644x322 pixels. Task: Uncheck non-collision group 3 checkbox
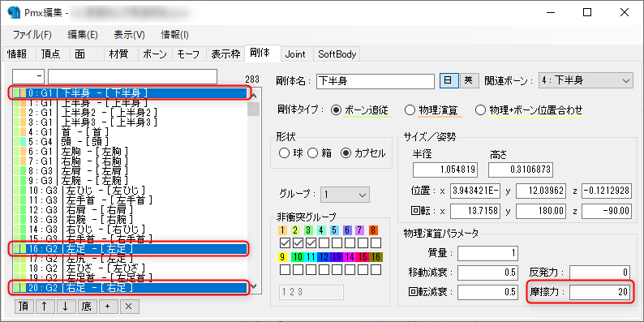[311, 243]
